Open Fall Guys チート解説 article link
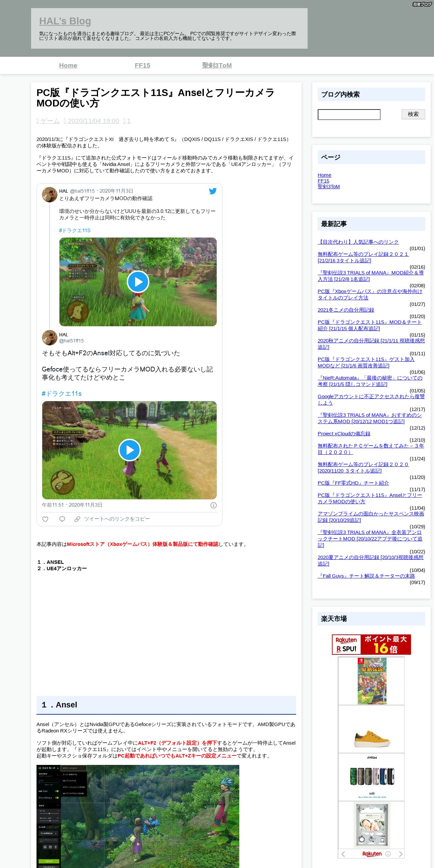Screen dimensions: 434x868 pos(366,576)
